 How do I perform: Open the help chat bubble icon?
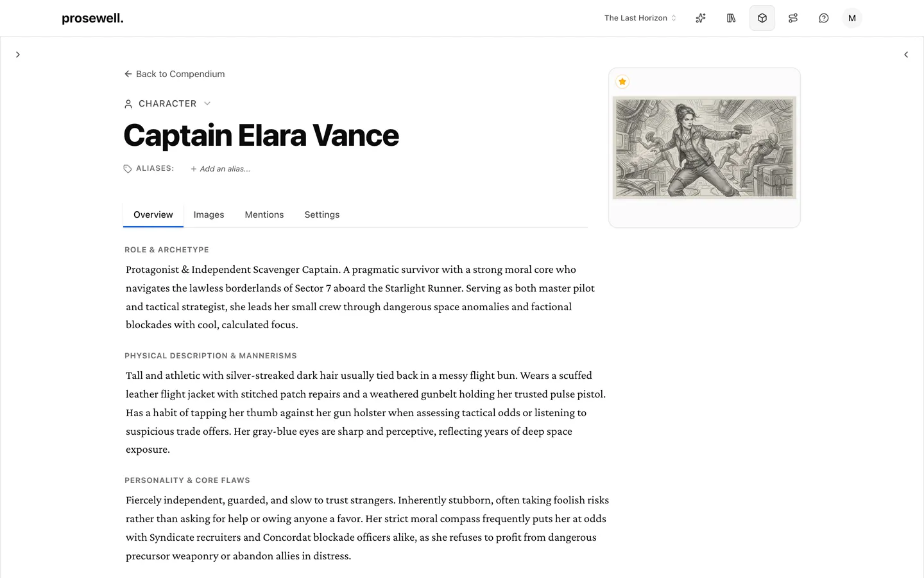point(824,18)
